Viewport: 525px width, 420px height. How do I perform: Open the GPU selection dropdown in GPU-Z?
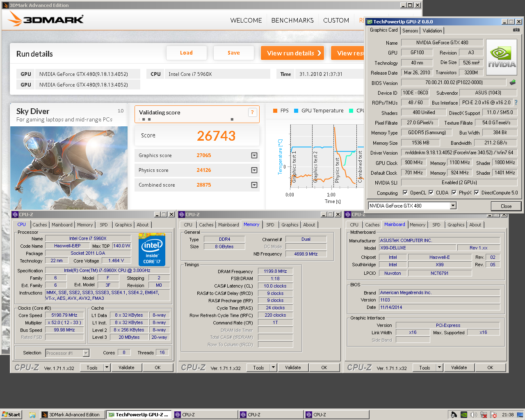pyautogui.click(x=453, y=206)
